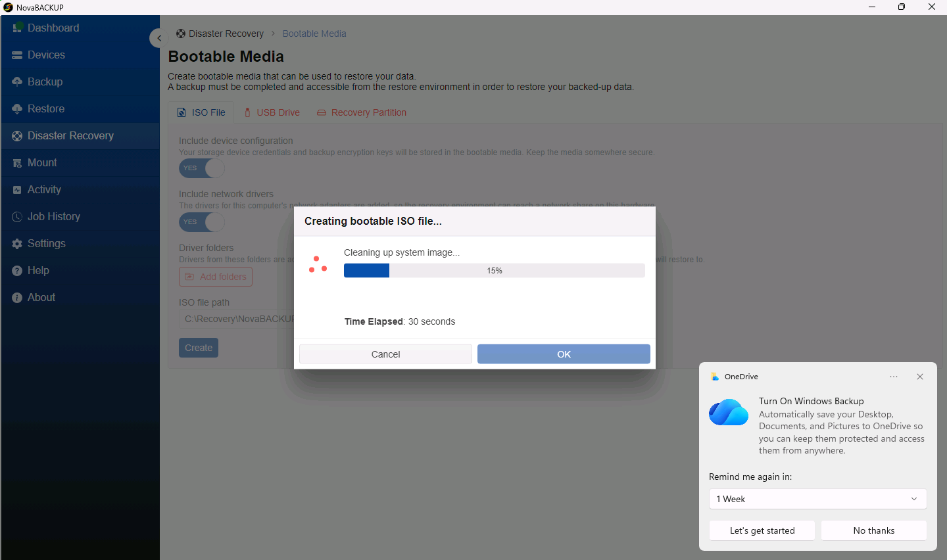The width and height of the screenshot is (947, 560).
Task: Toggle Include device configuration switch
Action: 202,168
